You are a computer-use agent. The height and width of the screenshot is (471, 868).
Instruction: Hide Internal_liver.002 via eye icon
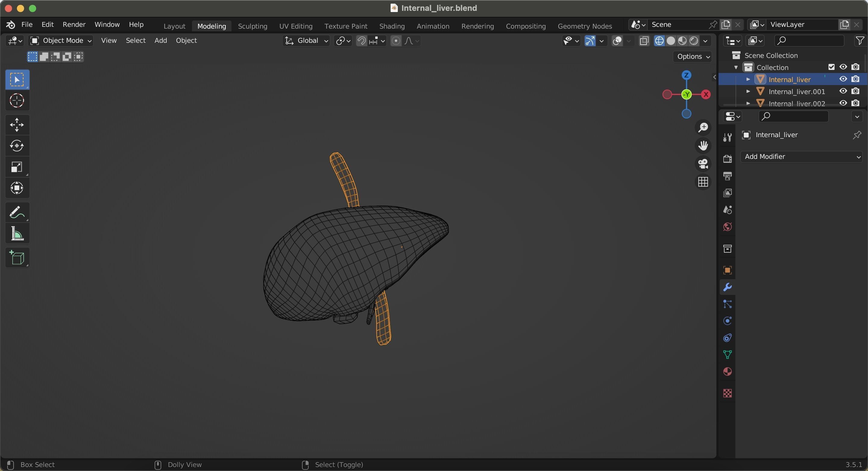pyautogui.click(x=843, y=103)
